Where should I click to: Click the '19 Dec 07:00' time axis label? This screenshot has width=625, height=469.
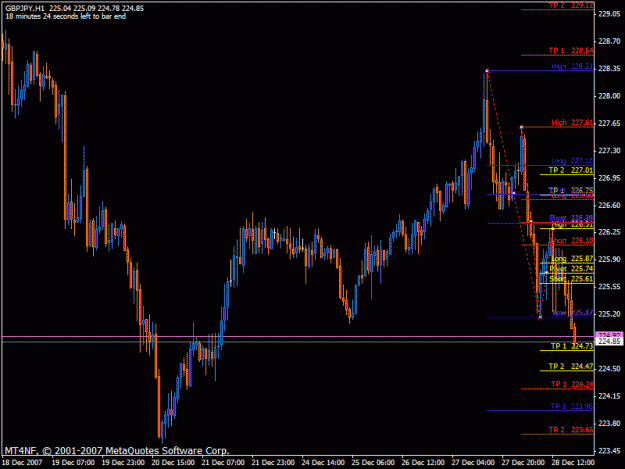coord(73,463)
